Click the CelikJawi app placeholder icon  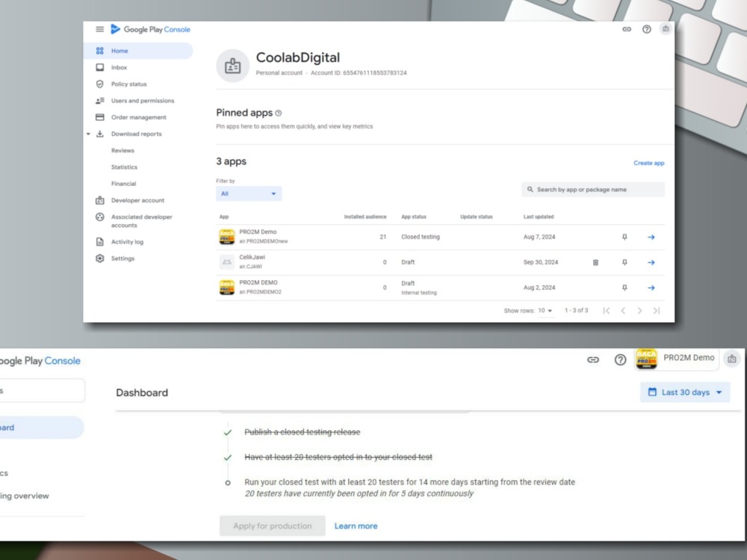pos(227,262)
